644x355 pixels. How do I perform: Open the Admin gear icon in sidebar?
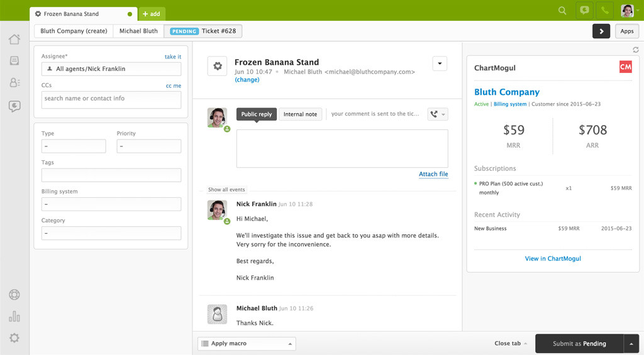[x=14, y=338]
